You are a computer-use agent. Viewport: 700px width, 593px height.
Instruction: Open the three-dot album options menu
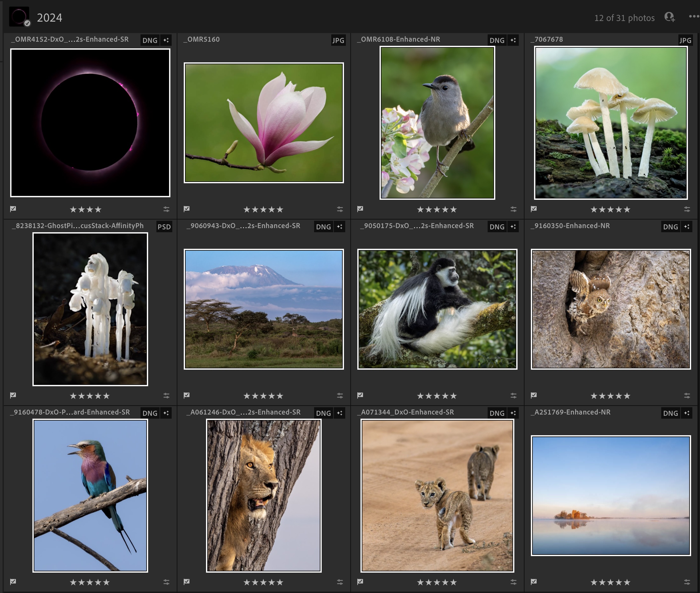coord(693,17)
